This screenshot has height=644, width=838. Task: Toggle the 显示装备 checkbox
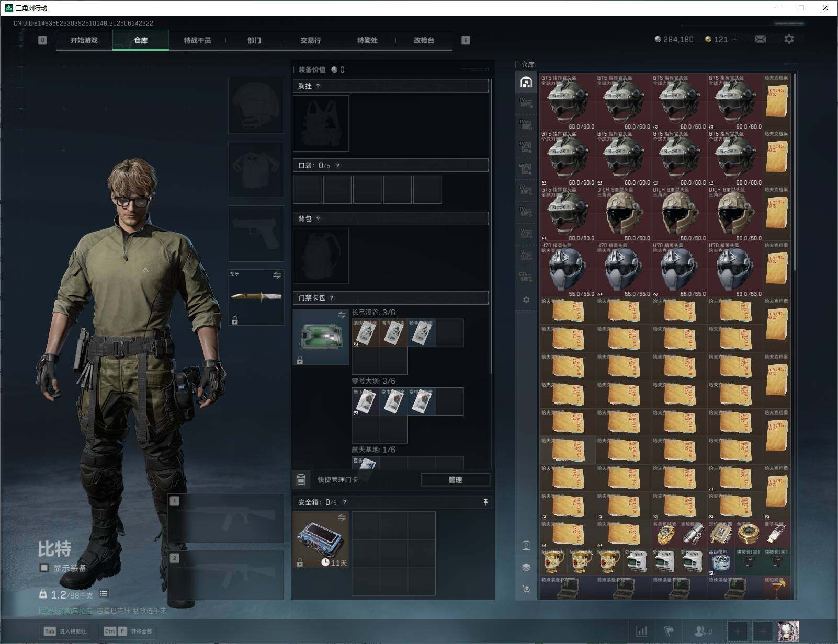click(x=44, y=568)
